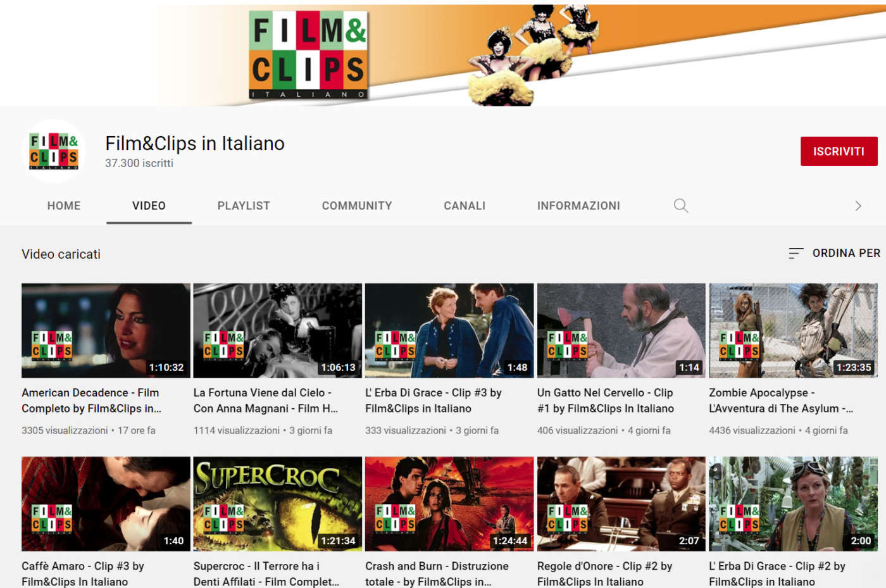Go to the HOME tab
Screen dimensions: 886x588
click(63, 206)
